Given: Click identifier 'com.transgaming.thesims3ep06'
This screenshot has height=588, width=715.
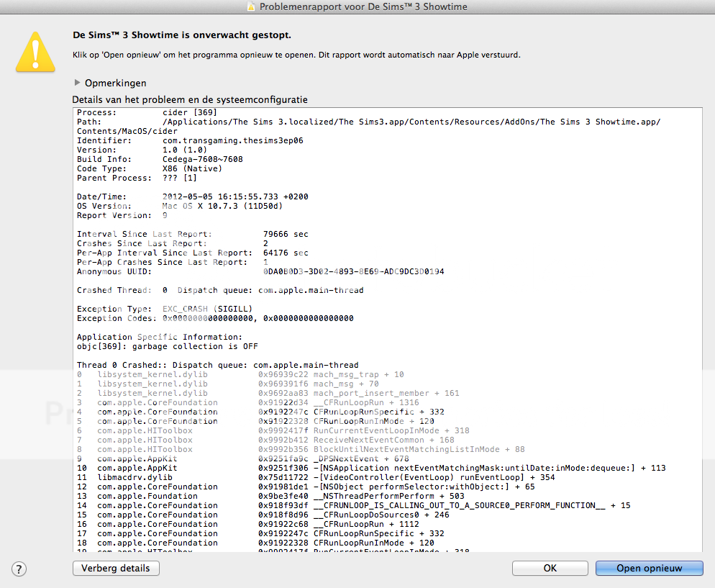Looking at the screenshot, I should tap(232, 140).
